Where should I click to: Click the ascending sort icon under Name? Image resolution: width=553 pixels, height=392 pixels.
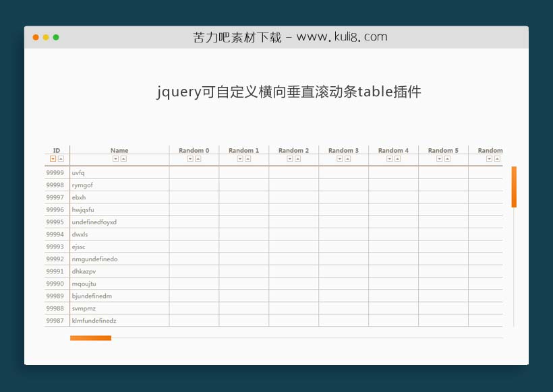(x=123, y=160)
